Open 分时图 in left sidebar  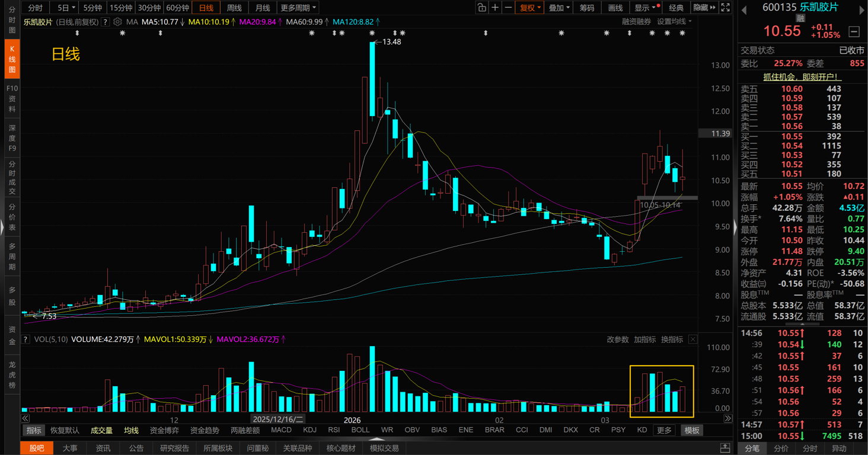pos(12,20)
